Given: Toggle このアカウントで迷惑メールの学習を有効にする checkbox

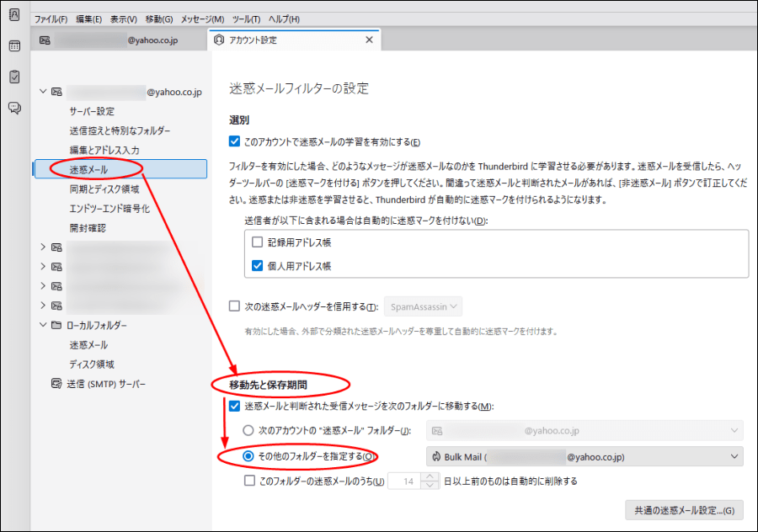Looking at the screenshot, I should point(234,141).
